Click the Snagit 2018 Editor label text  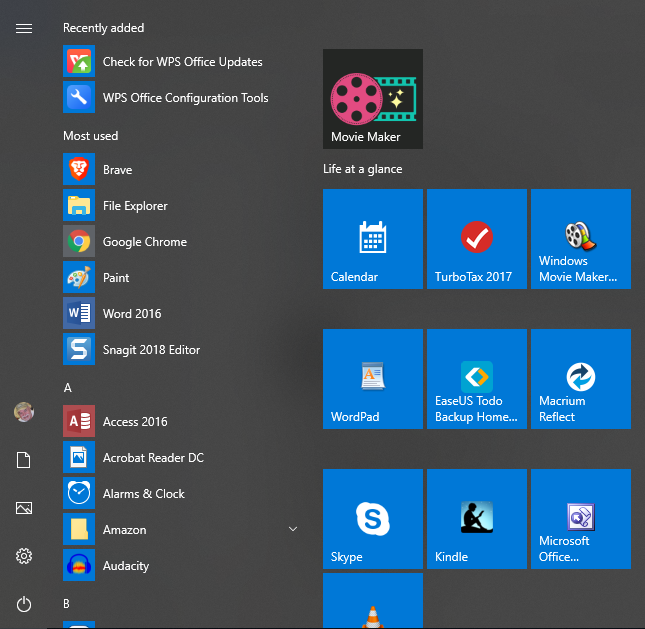pos(151,350)
